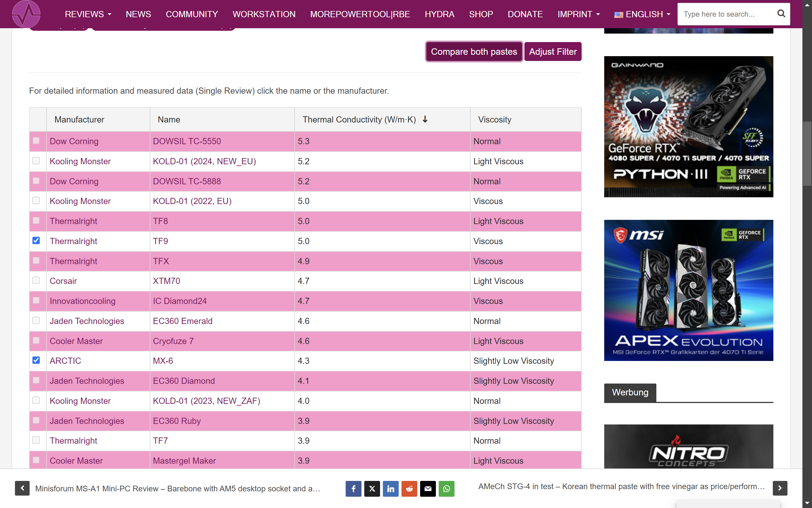The width and height of the screenshot is (812, 508).
Task: Tick the KOLD-01 (2023, NEW_ZAF) checkbox
Action: click(x=36, y=400)
